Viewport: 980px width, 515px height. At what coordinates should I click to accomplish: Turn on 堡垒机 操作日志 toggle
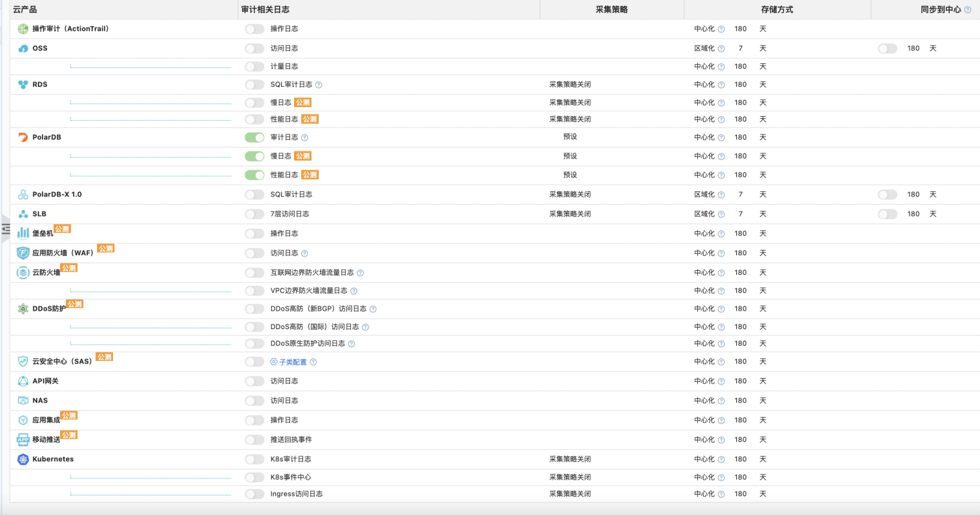coord(254,234)
